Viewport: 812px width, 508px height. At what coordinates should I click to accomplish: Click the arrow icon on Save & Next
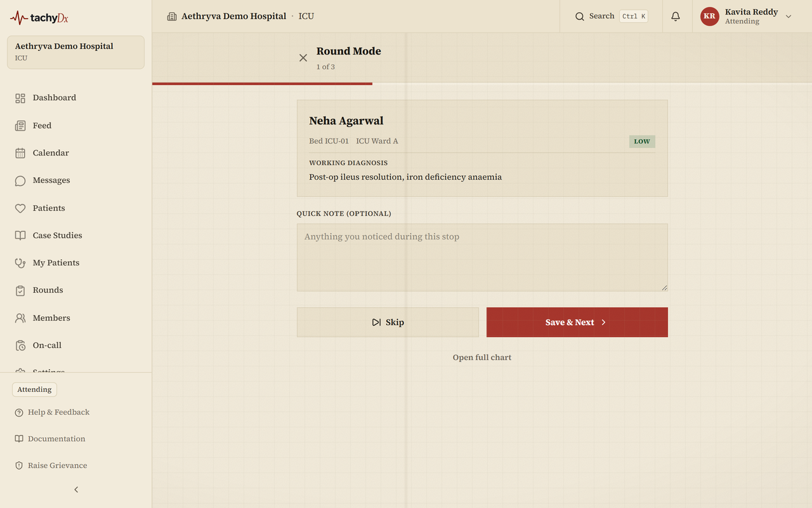tap(603, 323)
